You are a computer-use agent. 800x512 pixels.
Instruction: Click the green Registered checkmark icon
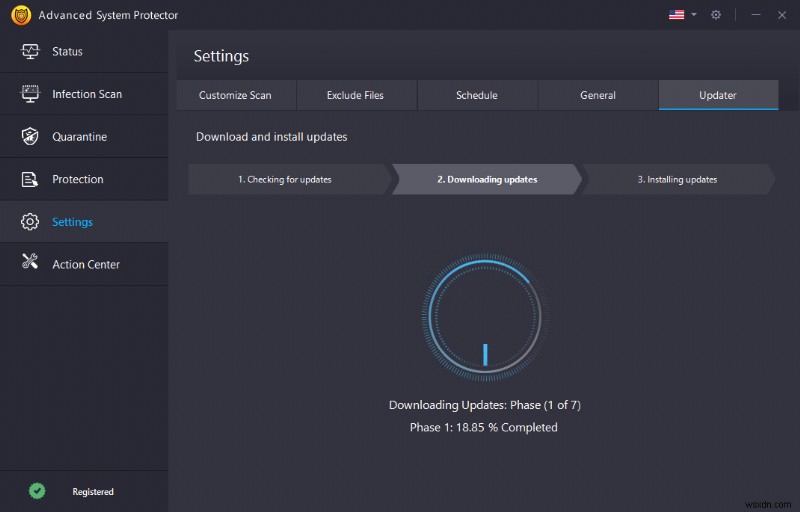point(37,491)
